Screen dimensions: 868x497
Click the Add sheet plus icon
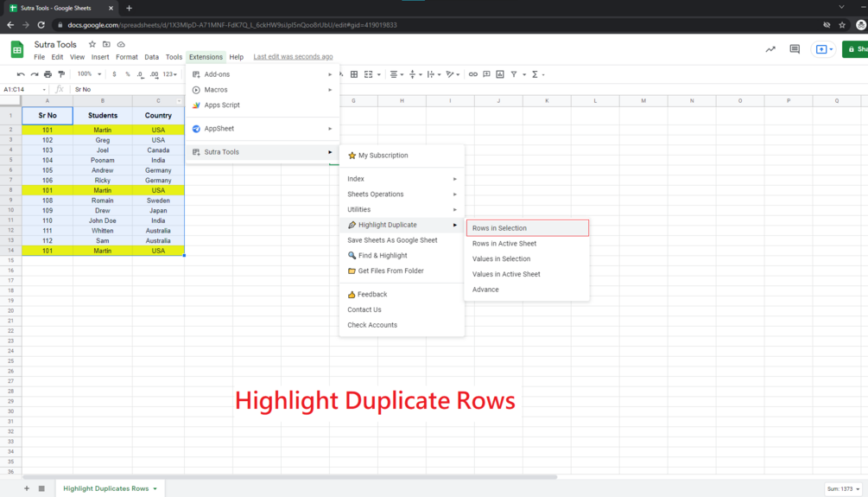(27, 488)
